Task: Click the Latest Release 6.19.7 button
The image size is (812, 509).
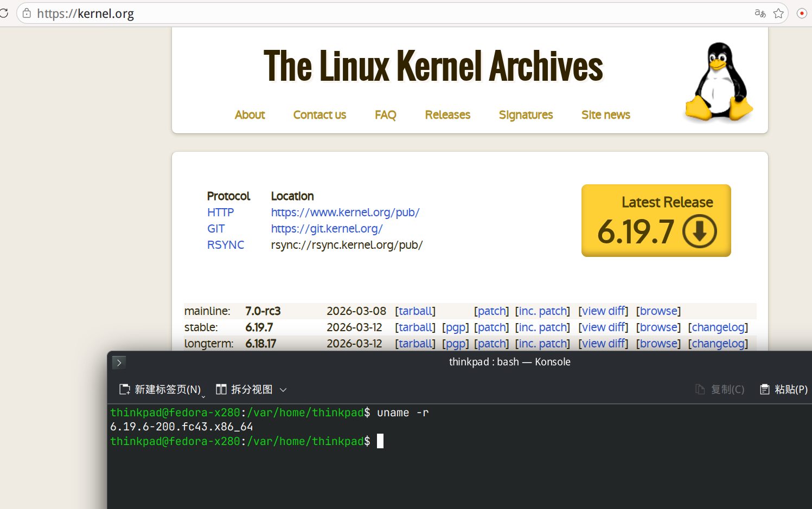Action: click(656, 221)
